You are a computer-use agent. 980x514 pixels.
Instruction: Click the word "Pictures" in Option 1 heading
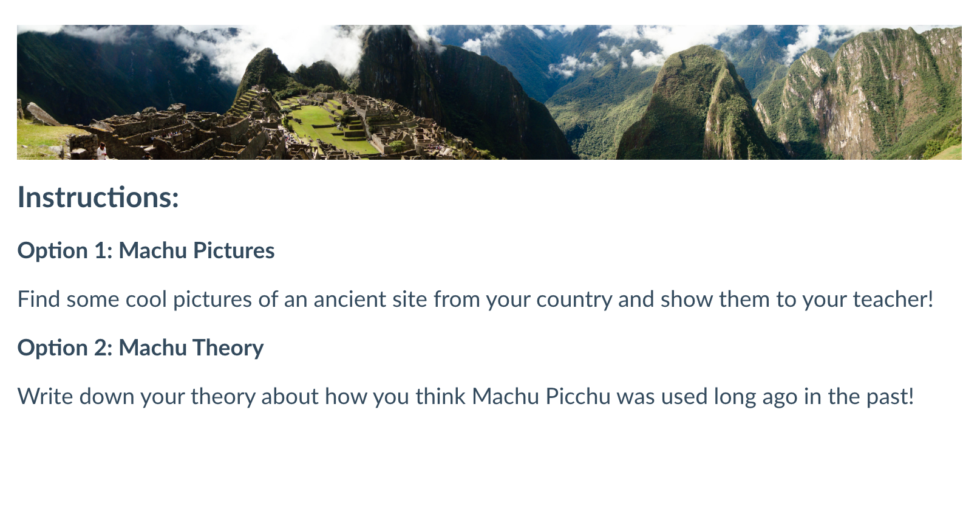point(233,251)
